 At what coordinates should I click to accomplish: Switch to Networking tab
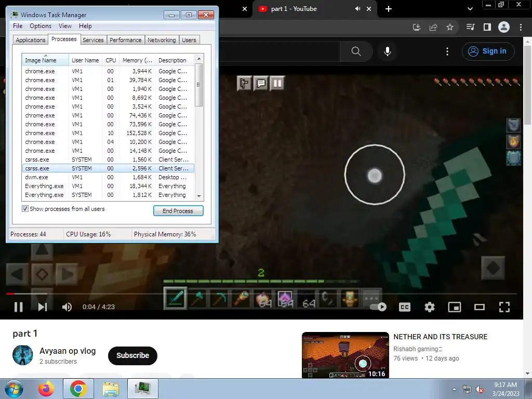click(x=162, y=40)
